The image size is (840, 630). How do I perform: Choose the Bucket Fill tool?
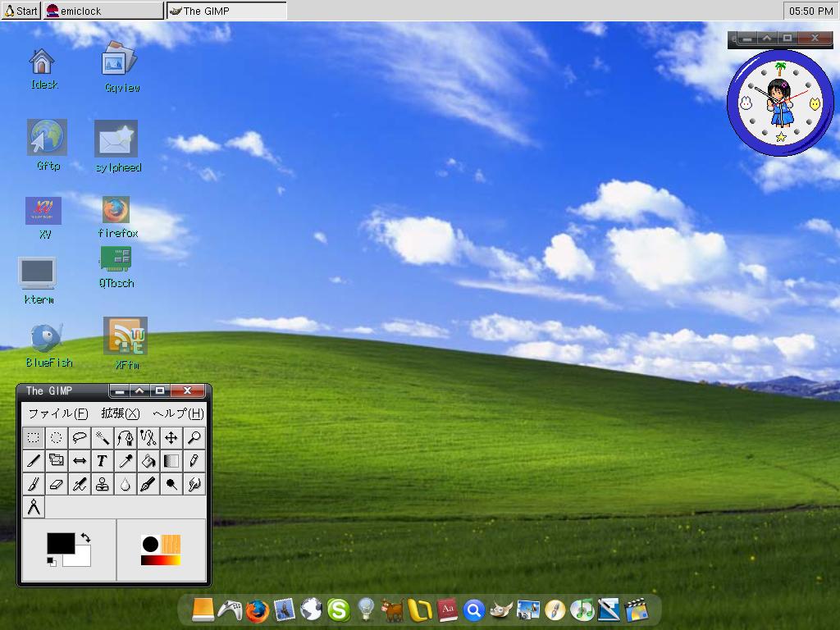pos(148,460)
